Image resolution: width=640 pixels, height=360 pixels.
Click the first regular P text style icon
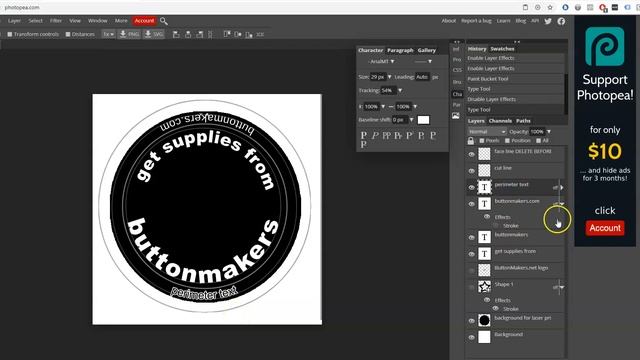click(364, 135)
